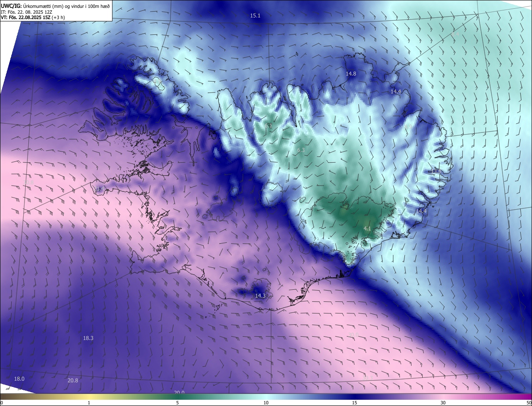
Task: Click the 15 tick on the color scale
Action: (355, 403)
